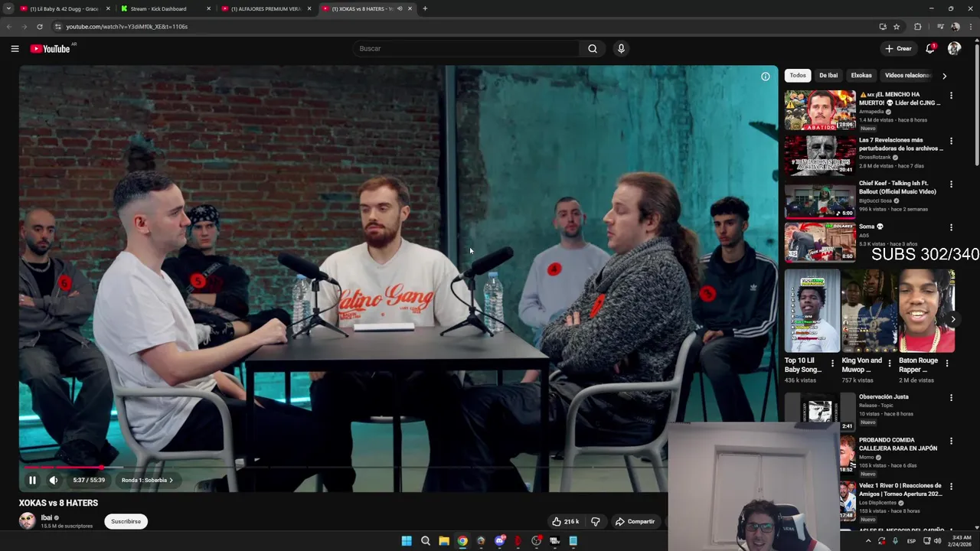
Task: Click the Crear button
Action: click(x=898, y=48)
